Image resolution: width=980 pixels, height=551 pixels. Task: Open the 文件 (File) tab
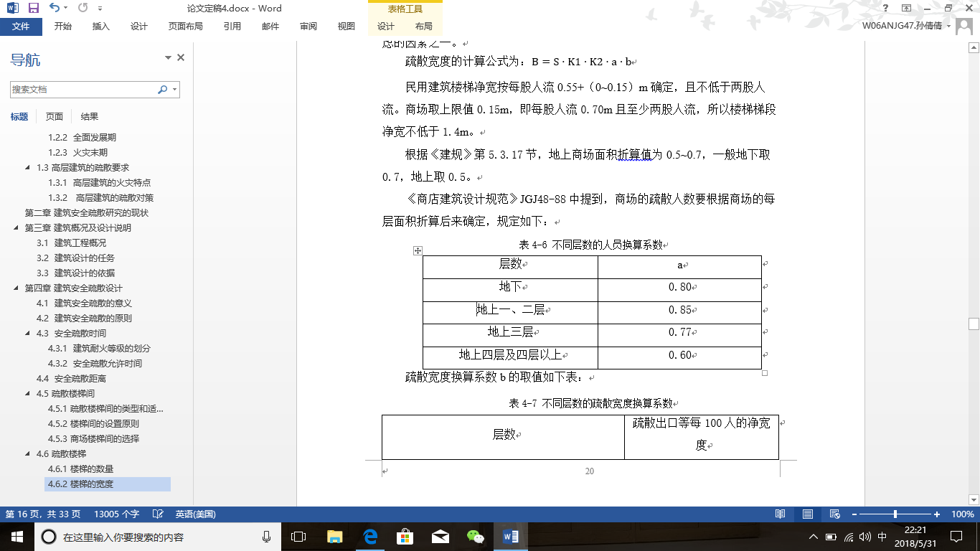(x=21, y=27)
